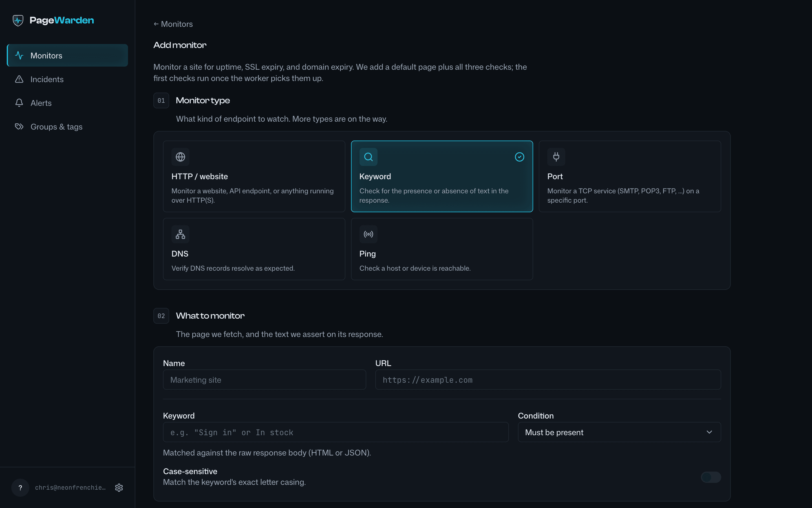Select the Port monitor type card
Viewport: 812px width, 508px height.
point(630,176)
